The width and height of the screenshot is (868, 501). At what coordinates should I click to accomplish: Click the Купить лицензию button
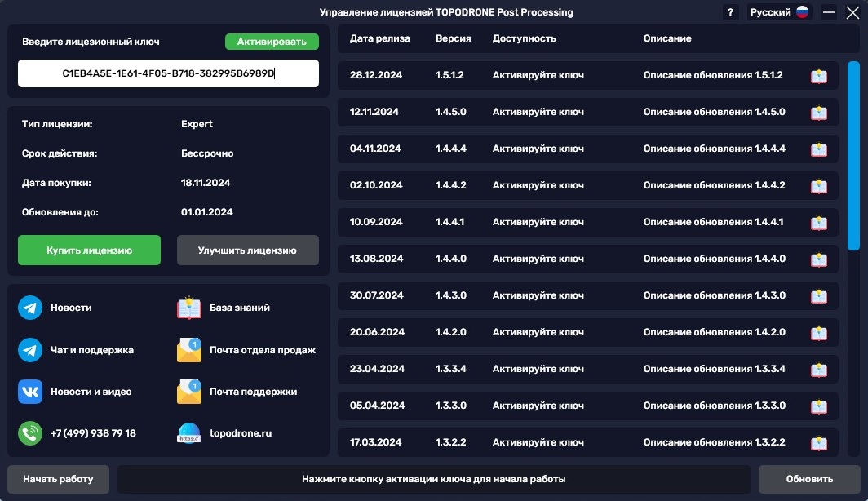(89, 250)
